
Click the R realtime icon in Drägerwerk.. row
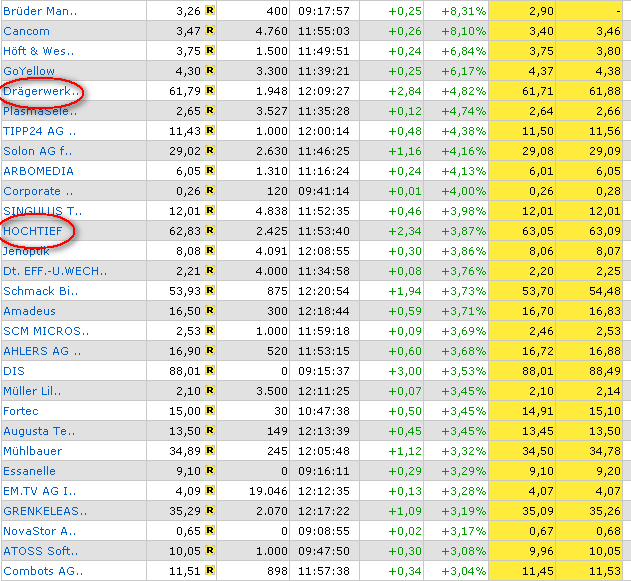click(x=210, y=90)
